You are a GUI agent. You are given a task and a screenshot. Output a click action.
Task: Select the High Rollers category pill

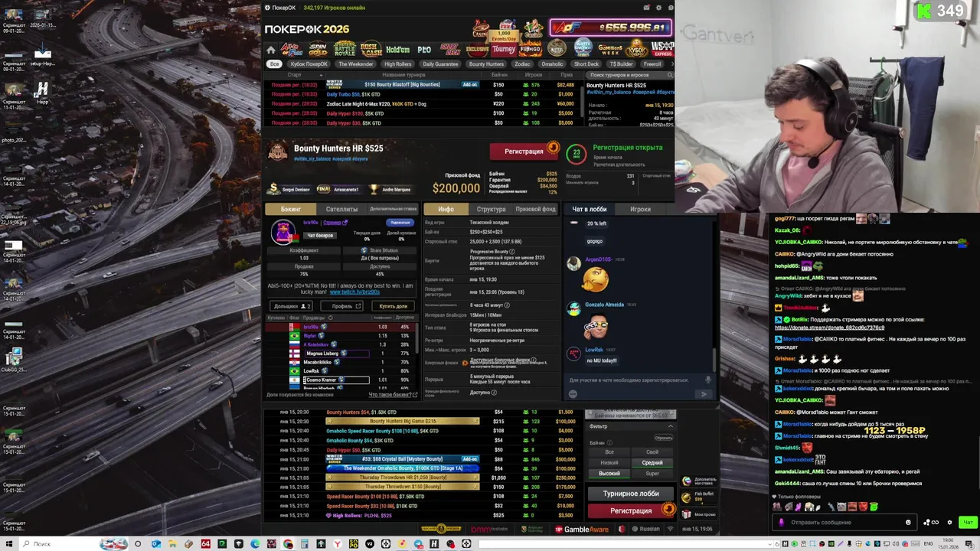(x=398, y=64)
